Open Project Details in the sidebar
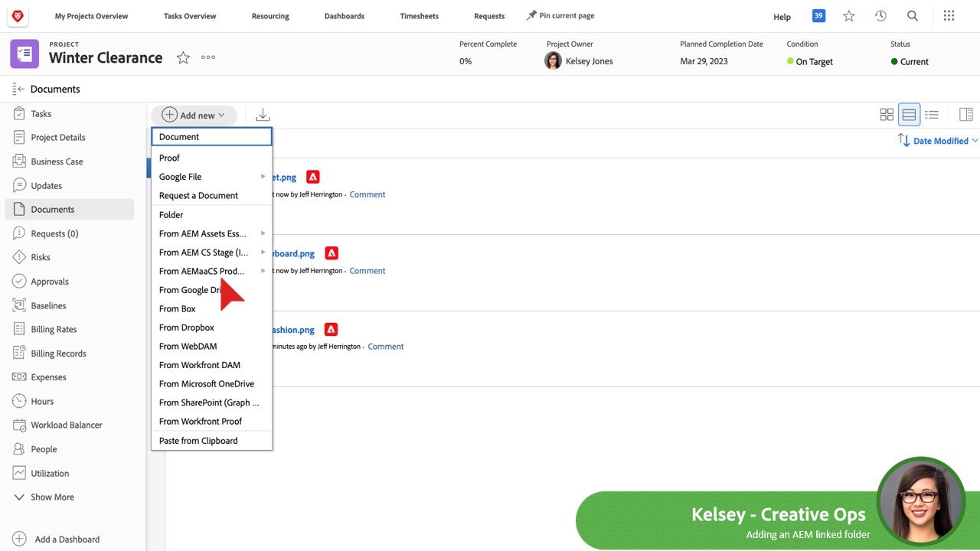The image size is (980, 551). (69, 137)
